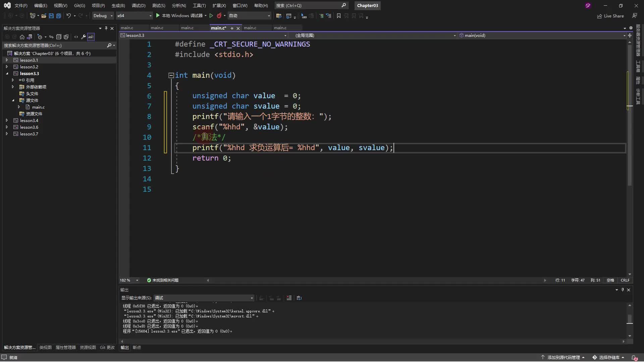Viewport: 644px width, 362px height.
Task: Click the comment selected lines icon
Action: (321, 16)
